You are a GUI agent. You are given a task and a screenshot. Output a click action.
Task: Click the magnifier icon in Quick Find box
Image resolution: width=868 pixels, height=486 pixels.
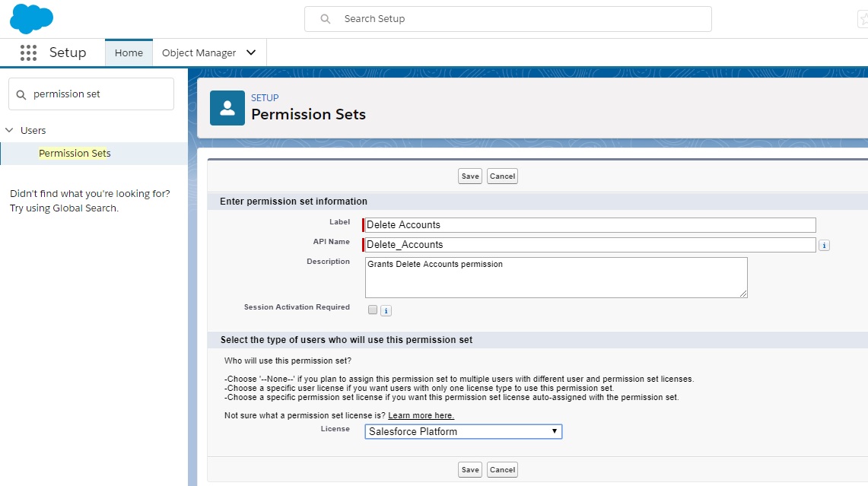pyautogui.click(x=21, y=93)
